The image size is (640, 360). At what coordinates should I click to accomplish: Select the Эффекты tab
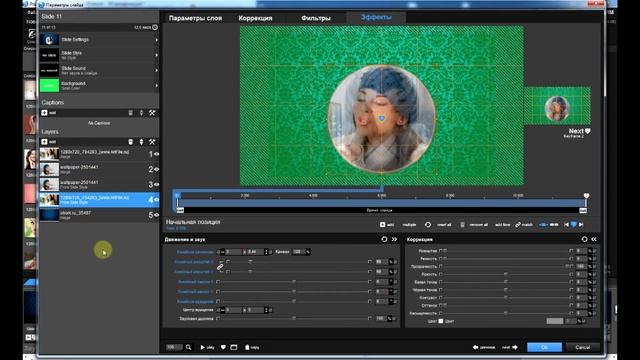(376, 17)
